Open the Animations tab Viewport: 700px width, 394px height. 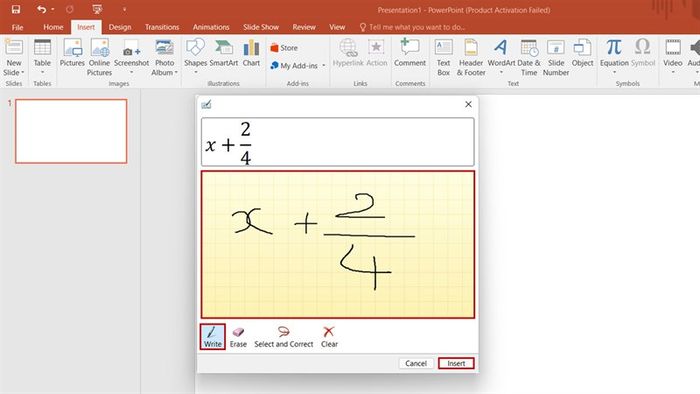[x=211, y=27]
